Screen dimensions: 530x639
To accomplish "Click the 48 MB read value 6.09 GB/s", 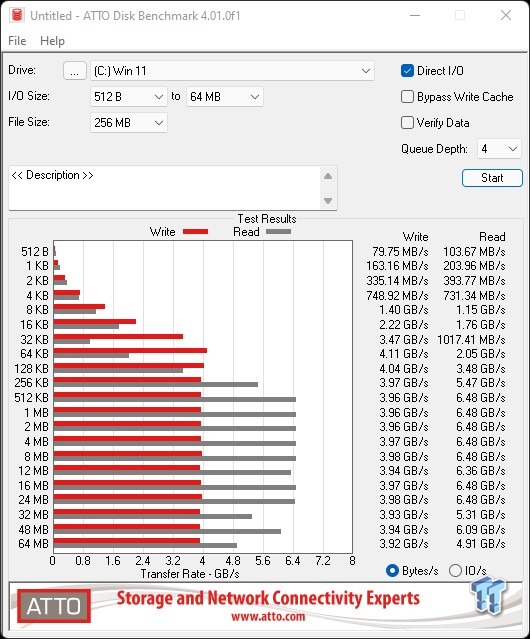I will [x=481, y=529].
